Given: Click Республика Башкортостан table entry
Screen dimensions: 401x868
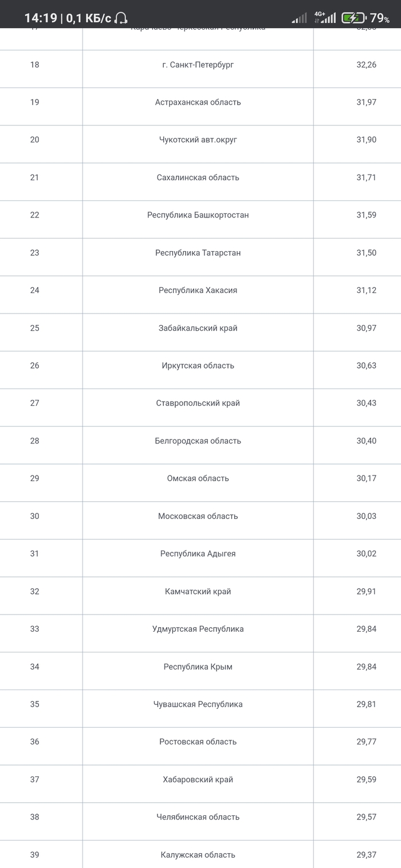Looking at the screenshot, I should (198, 215).
